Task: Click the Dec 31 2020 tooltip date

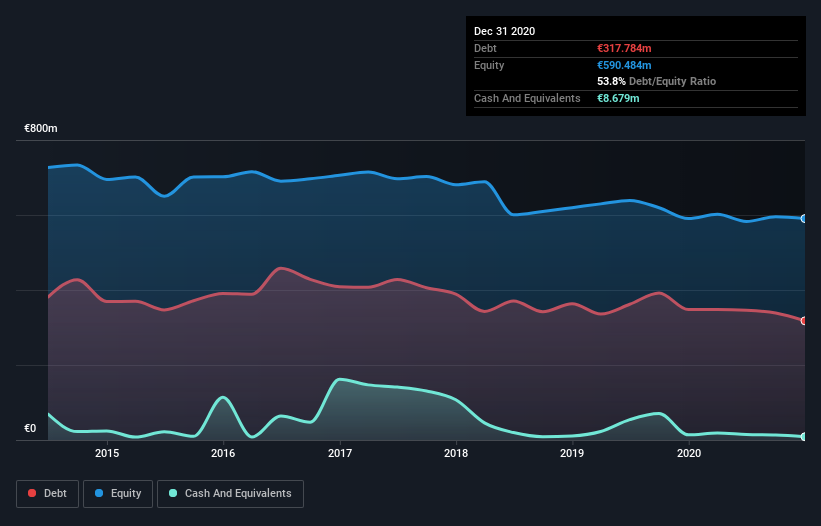Action: (x=505, y=31)
